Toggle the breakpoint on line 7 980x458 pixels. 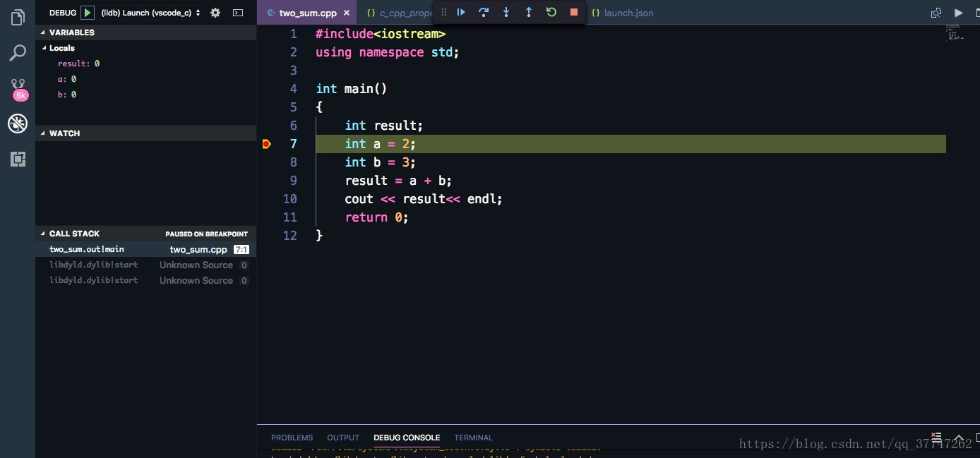266,144
